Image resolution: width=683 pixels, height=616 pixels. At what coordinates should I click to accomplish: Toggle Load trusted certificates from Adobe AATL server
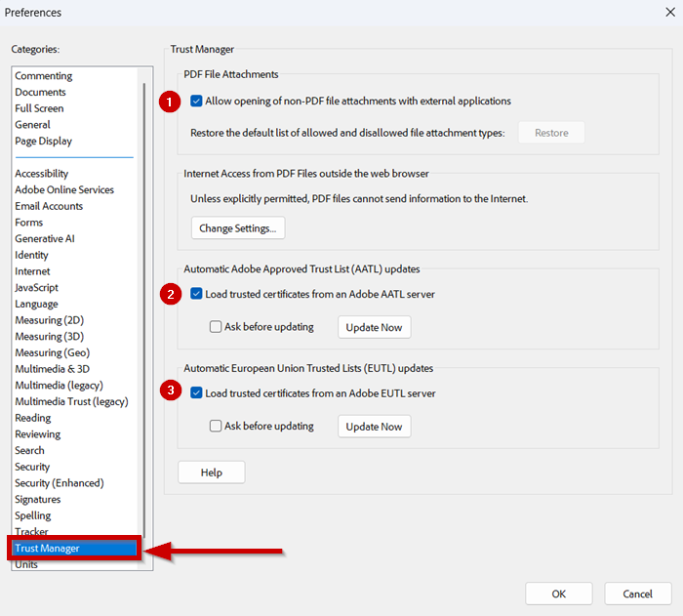click(x=197, y=294)
